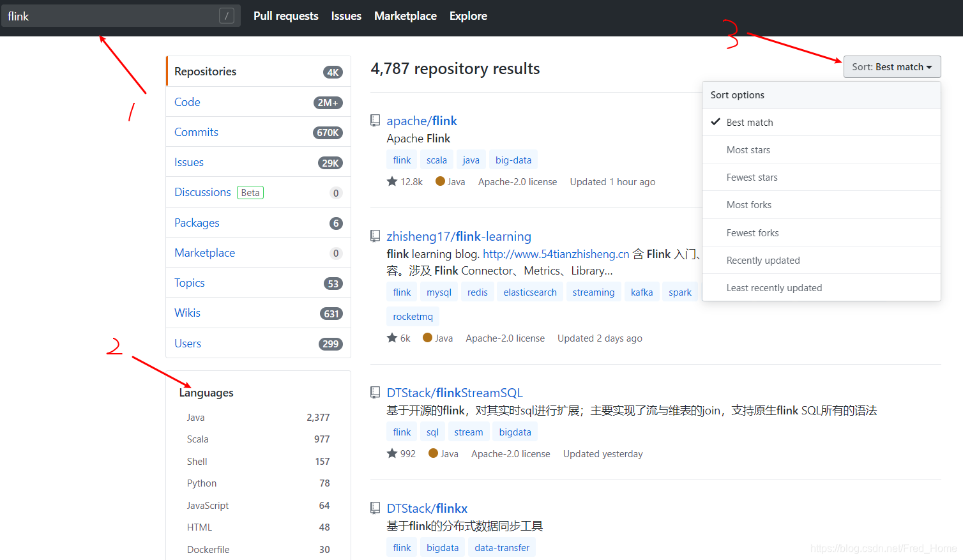Viewport: 963px width, 560px height.
Task: Open the Pull requests menu
Action: click(285, 16)
